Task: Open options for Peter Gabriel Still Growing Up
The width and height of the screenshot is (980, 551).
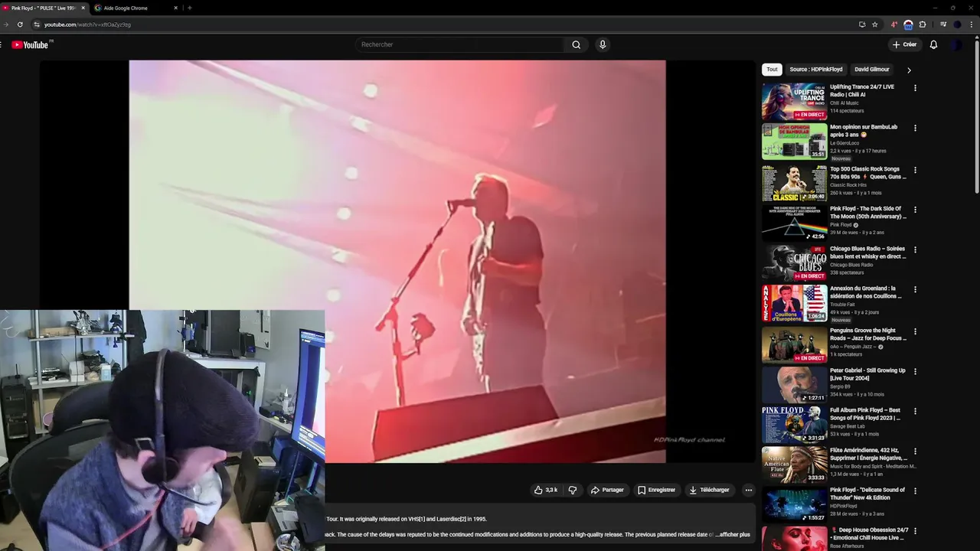Action: click(915, 371)
